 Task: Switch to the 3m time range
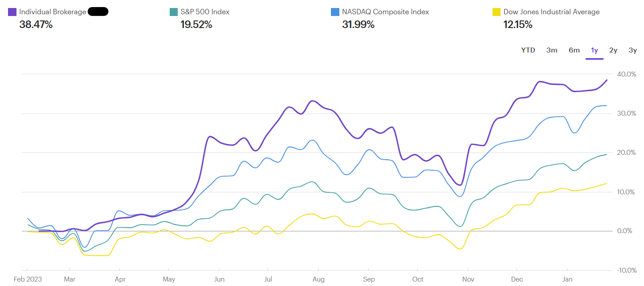coord(551,50)
